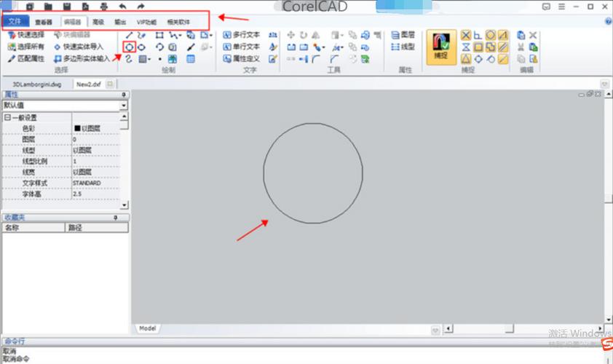Image resolution: width=613 pixels, height=364 pixels.
Task: Toggle the diamond quadrant snap mode
Action: pyautogui.click(x=478, y=59)
